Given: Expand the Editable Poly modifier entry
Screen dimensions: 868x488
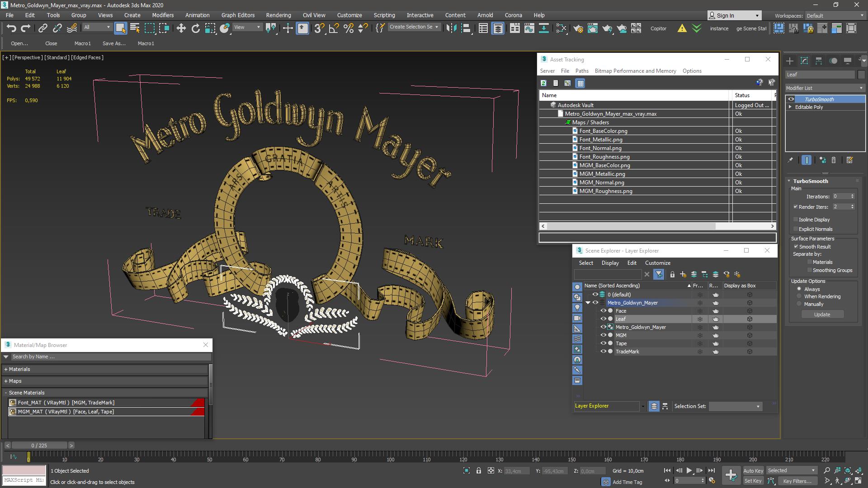Looking at the screenshot, I should 790,107.
